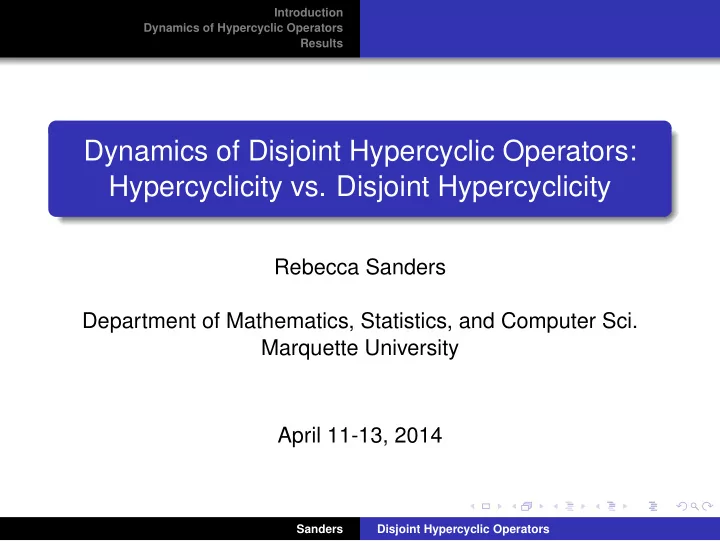
Task: Click the go forward curved arrow icon
Action: pyautogui.click(x=708, y=506)
